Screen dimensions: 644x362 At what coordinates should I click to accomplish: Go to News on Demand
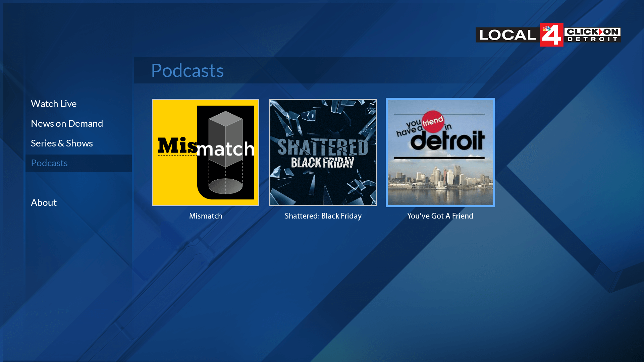point(67,124)
